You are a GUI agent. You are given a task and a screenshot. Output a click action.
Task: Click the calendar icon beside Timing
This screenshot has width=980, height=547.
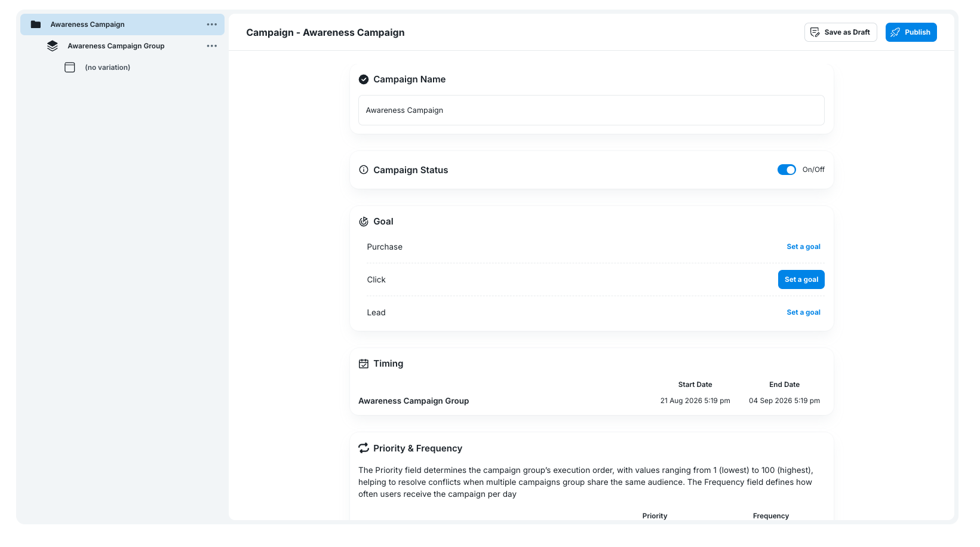(x=364, y=364)
